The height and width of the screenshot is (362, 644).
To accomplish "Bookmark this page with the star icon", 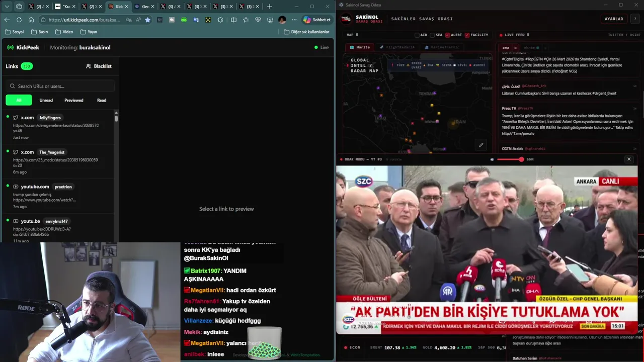I will (147, 20).
